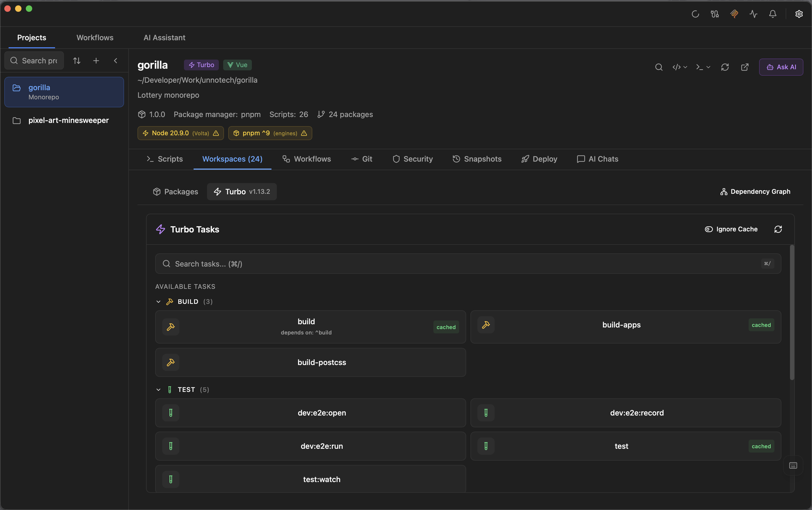Image resolution: width=812 pixels, height=510 pixels.
Task: Collapse the BUILD task group
Action: (158, 302)
